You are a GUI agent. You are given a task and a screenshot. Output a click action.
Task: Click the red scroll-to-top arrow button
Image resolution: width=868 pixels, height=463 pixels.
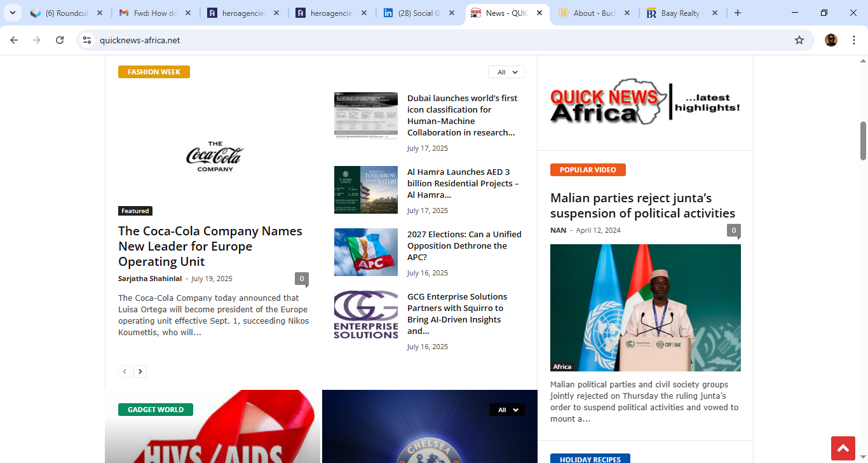pos(843,448)
